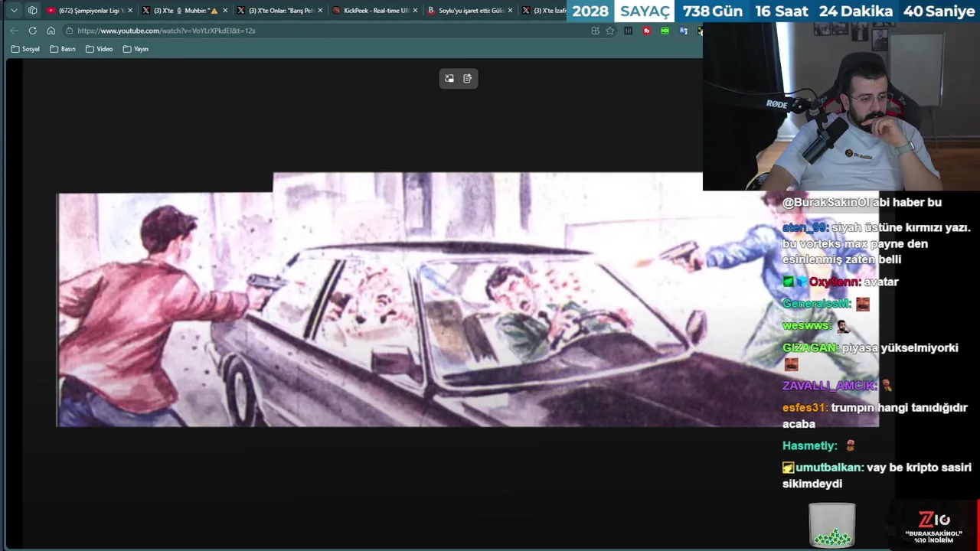The width and height of the screenshot is (980, 551).
Task: Open the translate extension icon
Action: (684, 31)
